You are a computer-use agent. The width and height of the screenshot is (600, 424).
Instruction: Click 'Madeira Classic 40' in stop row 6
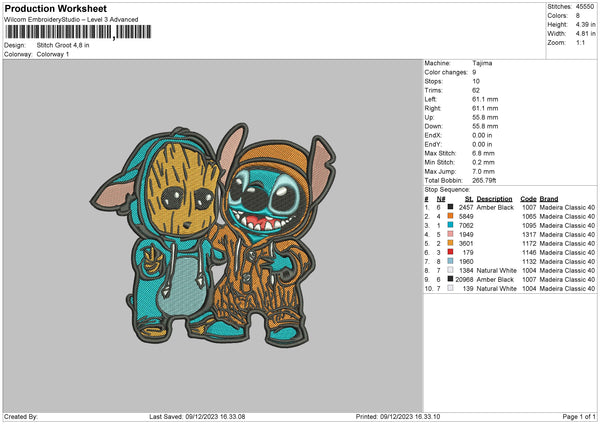coord(567,253)
